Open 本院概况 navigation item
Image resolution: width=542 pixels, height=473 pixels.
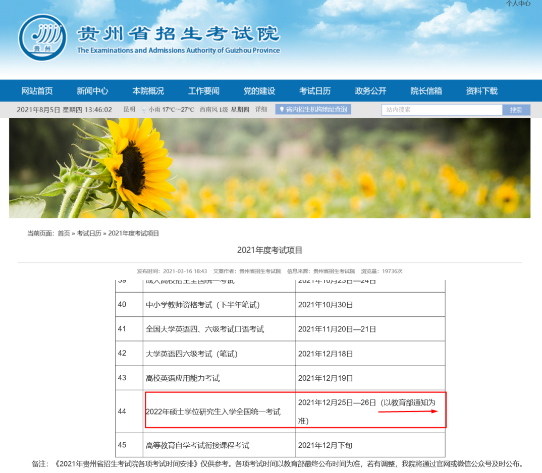[x=148, y=91]
